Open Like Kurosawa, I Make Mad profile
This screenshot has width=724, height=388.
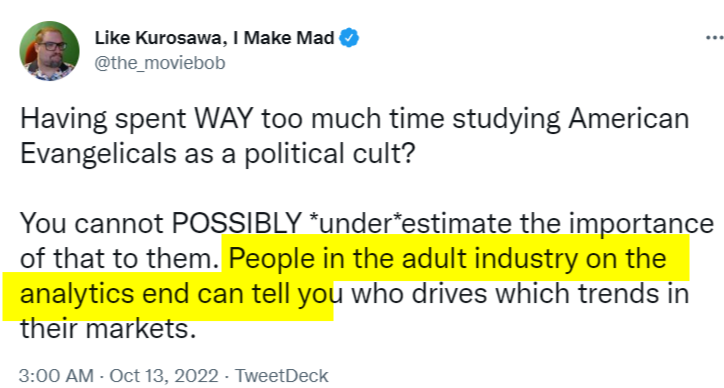(x=214, y=38)
